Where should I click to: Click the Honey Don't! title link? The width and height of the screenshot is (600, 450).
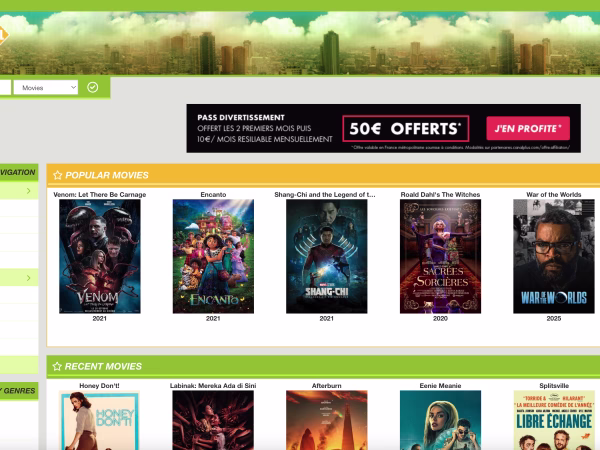pos(99,385)
